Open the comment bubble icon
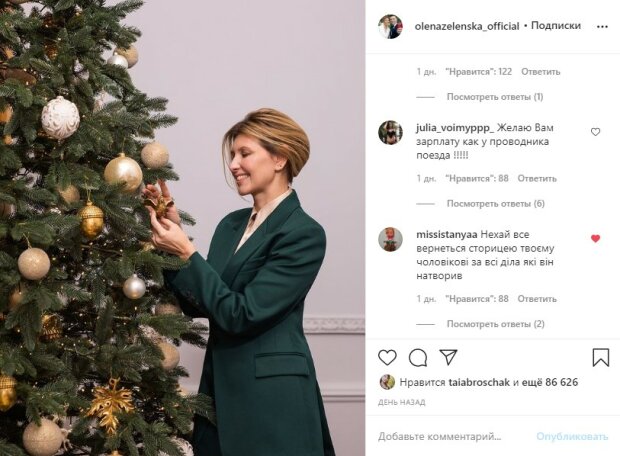Image resolution: width=620 pixels, height=456 pixels. [x=418, y=357]
